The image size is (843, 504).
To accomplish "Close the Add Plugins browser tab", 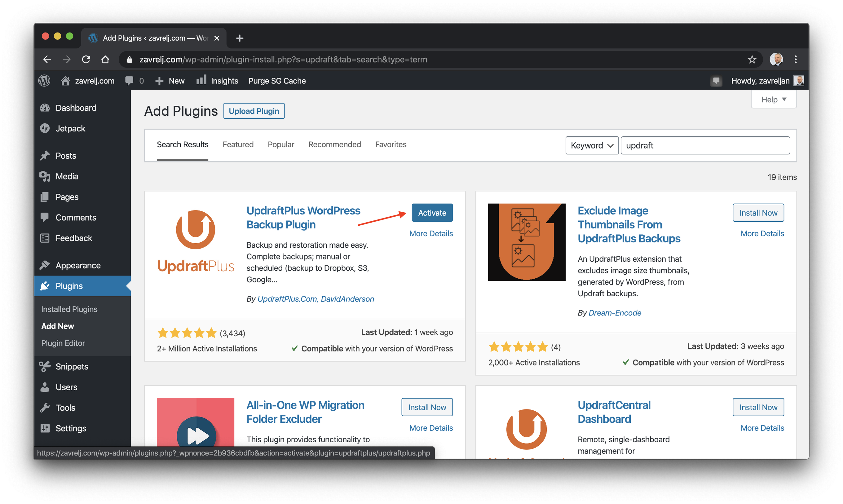I will click(217, 38).
